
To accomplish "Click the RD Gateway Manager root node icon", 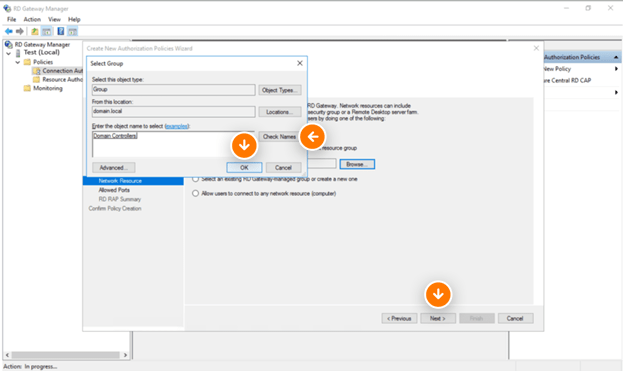I will point(8,44).
